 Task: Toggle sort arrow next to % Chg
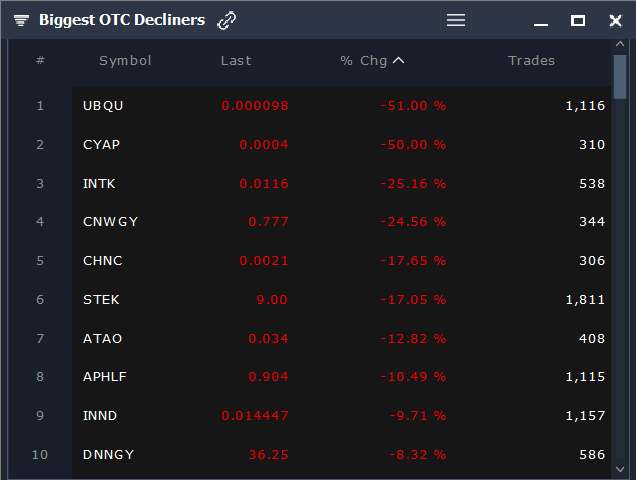point(398,60)
